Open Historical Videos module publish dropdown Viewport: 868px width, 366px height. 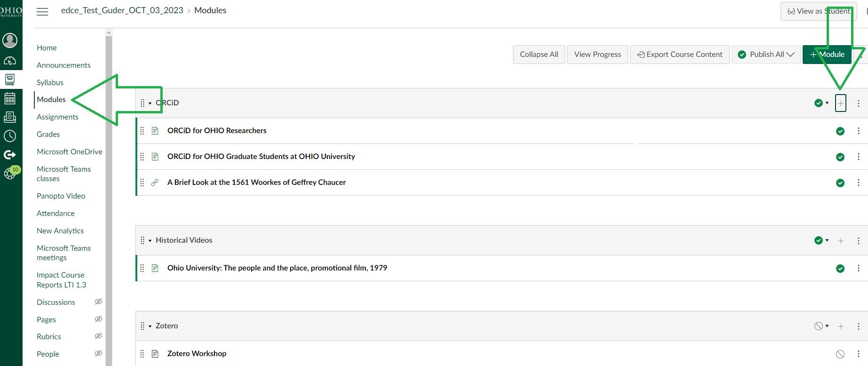(x=821, y=240)
